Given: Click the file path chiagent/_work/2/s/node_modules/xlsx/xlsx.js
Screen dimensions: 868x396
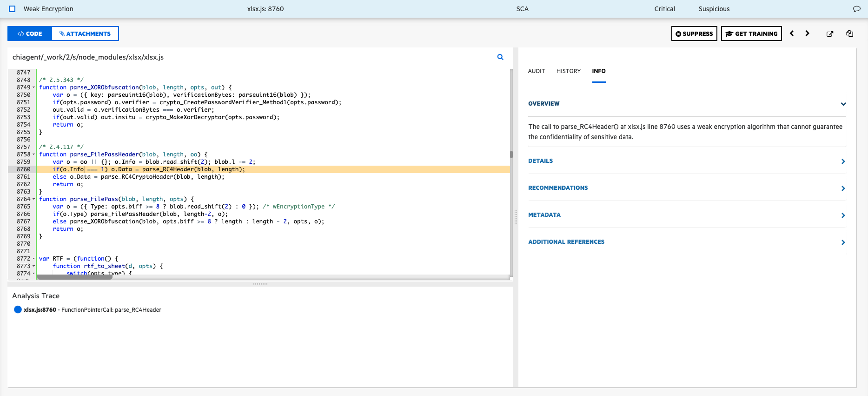Looking at the screenshot, I should click(88, 57).
